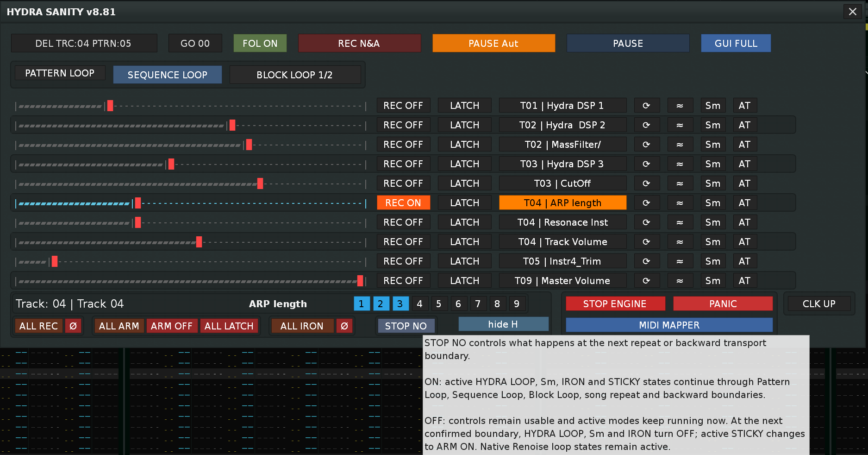This screenshot has width=868, height=455.
Task: Click the T04 | ARP length parameter button
Action: point(562,203)
